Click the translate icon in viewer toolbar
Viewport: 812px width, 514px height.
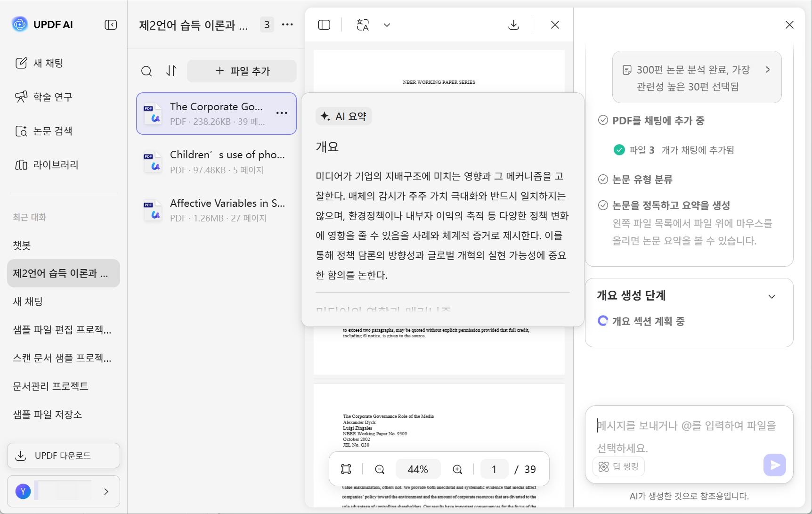(363, 24)
